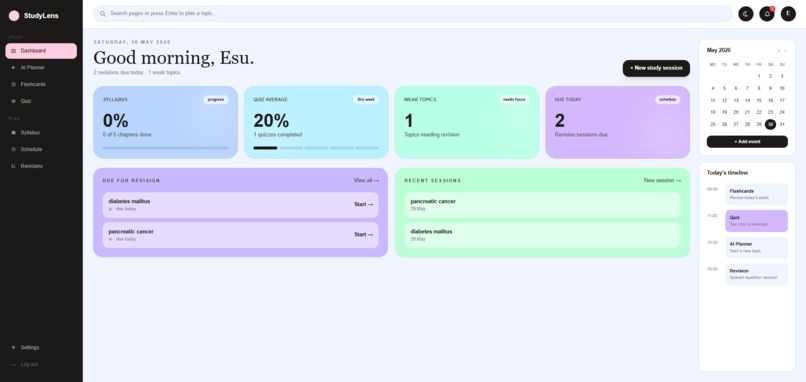This screenshot has height=382, width=806.
Task: Open View all in Due for Revision
Action: click(366, 180)
